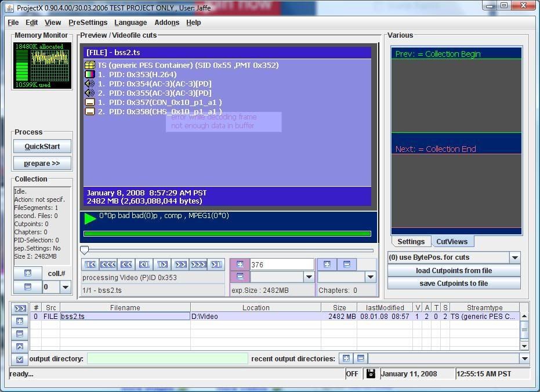Open the File menu
Viewport: 540px width, 392px height.
click(x=13, y=23)
